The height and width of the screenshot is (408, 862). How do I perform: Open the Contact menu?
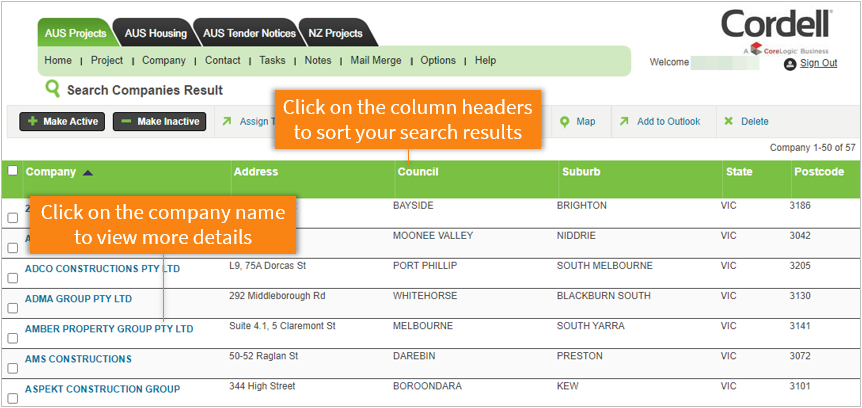point(223,60)
